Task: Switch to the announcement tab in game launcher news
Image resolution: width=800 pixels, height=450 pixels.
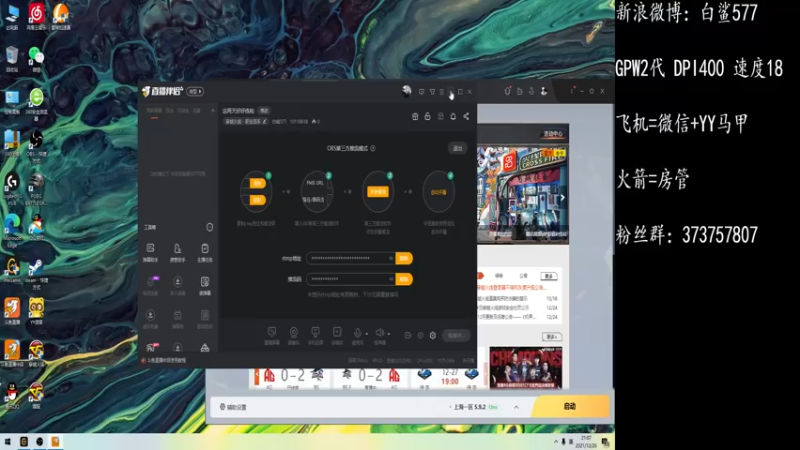Action: 523,276
